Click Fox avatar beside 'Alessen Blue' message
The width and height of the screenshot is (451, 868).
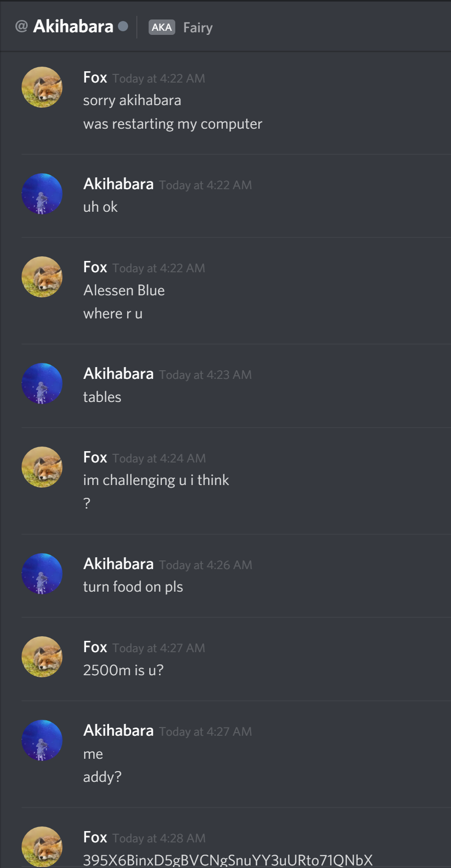[42, 277]
